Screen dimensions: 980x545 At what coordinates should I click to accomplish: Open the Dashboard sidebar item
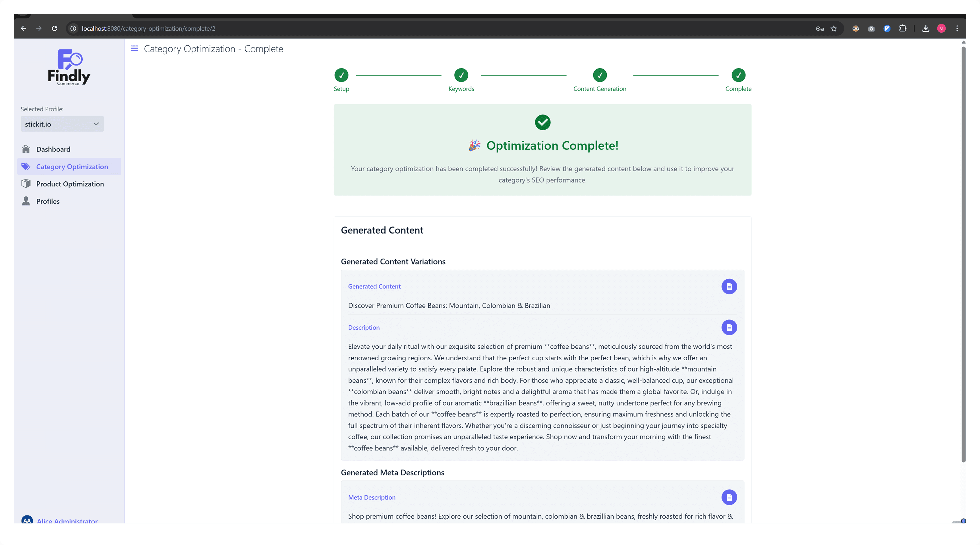(53, 149)
